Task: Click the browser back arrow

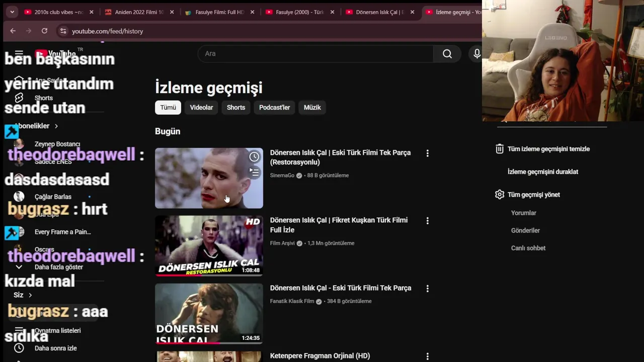Action: (13, 31)
